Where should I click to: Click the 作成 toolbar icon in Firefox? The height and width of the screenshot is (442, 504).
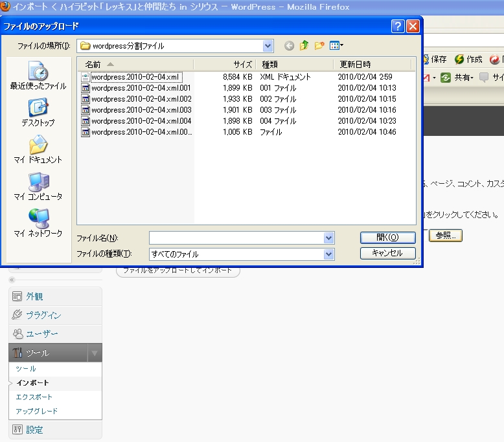[x=459, y=60]
